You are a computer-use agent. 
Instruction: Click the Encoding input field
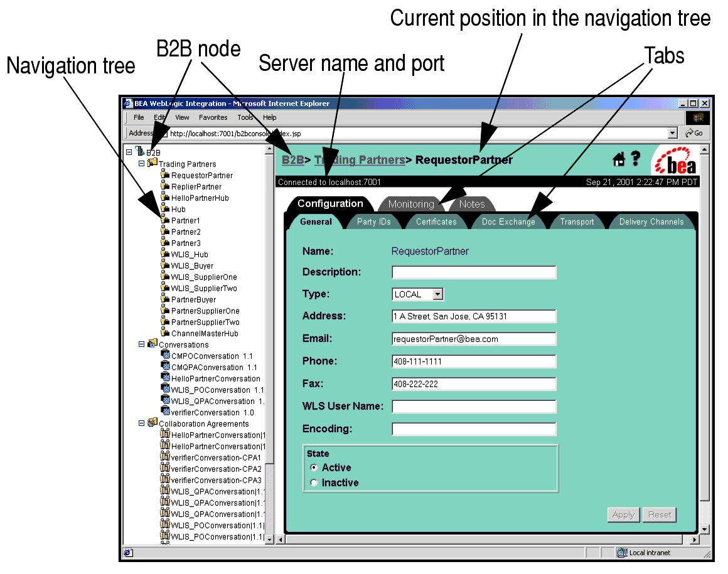tap(474, 429)
